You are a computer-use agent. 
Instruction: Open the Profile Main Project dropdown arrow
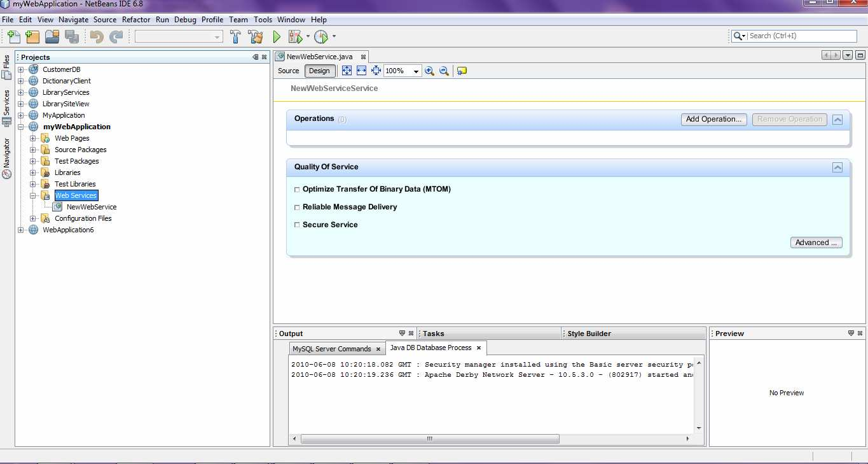(x=334, y=37)
